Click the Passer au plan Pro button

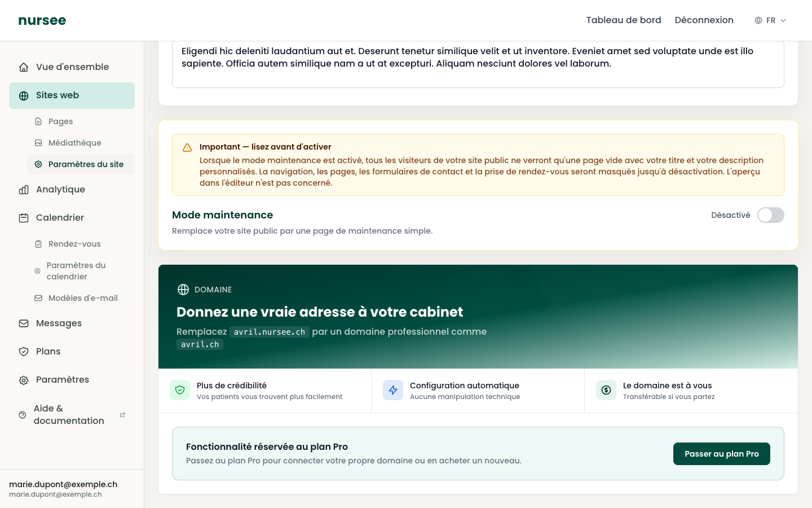click(x=721, y=454)
